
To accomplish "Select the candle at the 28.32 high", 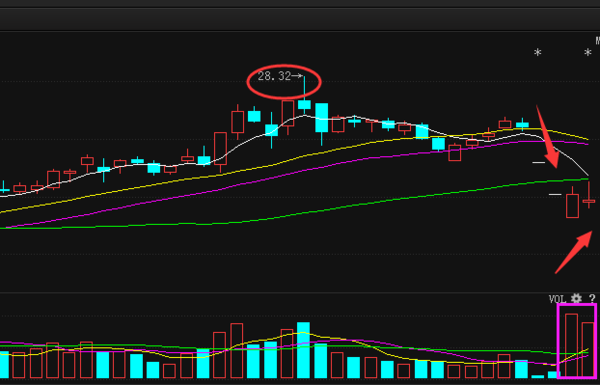I will [304, 95].
